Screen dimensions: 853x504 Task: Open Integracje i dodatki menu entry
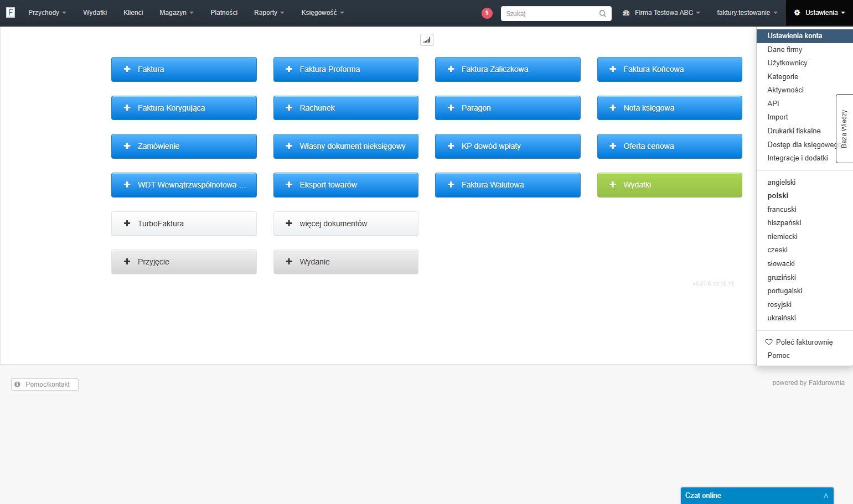[x=798, y=158]
